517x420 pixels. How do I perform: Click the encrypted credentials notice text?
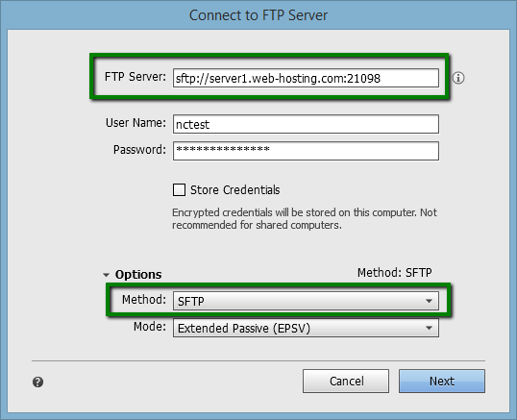305,218
